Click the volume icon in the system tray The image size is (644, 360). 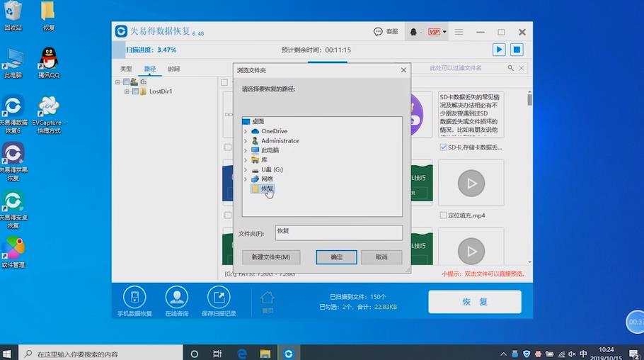(572, 354)
